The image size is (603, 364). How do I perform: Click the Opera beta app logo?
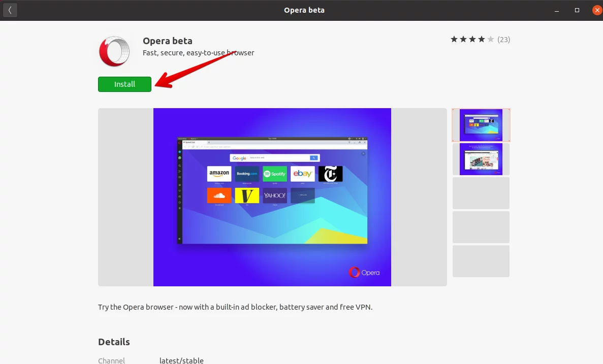pyautogui.click(x=114, y=51)
